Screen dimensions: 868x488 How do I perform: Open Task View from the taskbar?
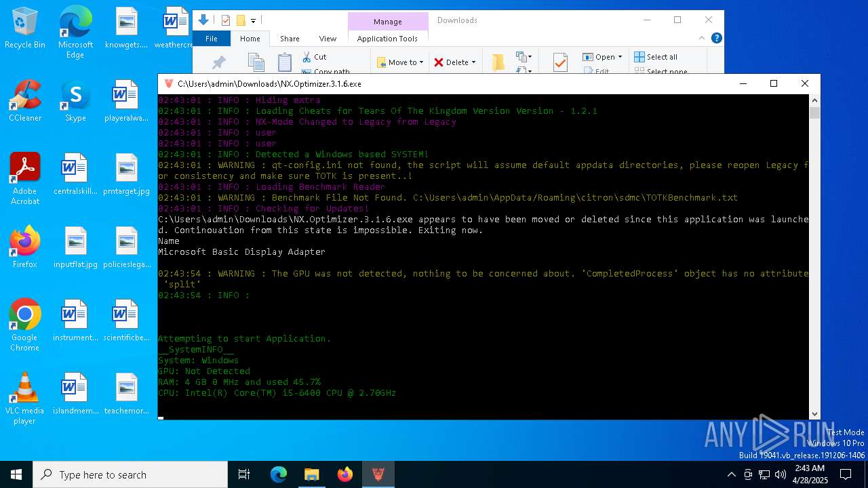244,474
